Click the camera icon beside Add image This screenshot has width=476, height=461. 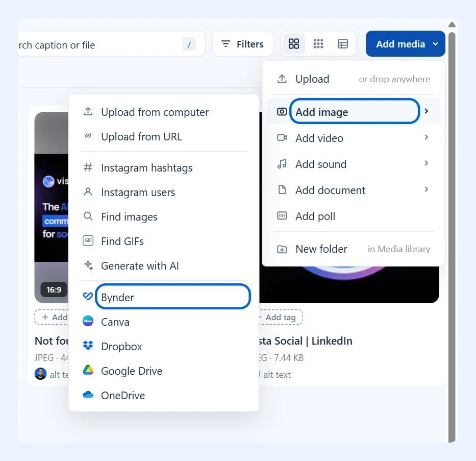282,111
